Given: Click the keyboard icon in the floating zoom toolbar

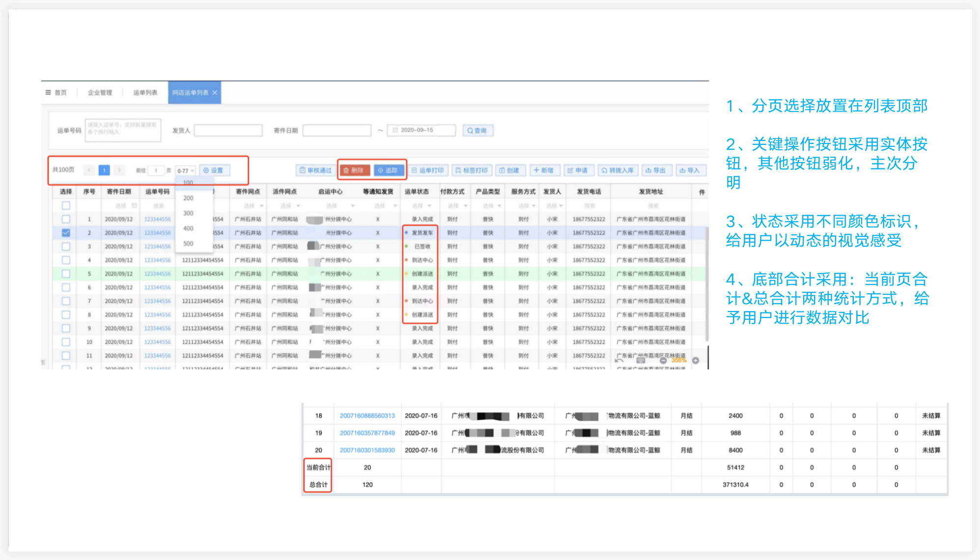Looking at the screenshot, I should coord(641,361).
